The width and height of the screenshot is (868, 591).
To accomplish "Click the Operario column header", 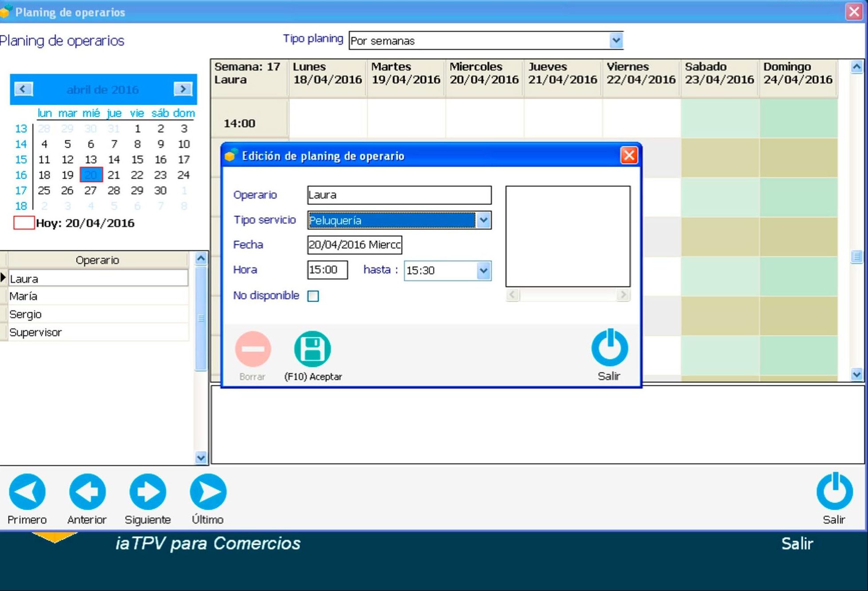I will click(x=98, y=260).
